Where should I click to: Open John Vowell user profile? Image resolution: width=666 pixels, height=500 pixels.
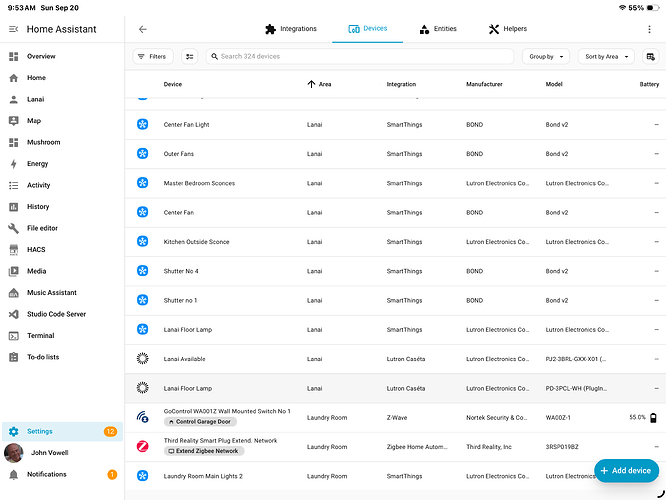point(62,453)
